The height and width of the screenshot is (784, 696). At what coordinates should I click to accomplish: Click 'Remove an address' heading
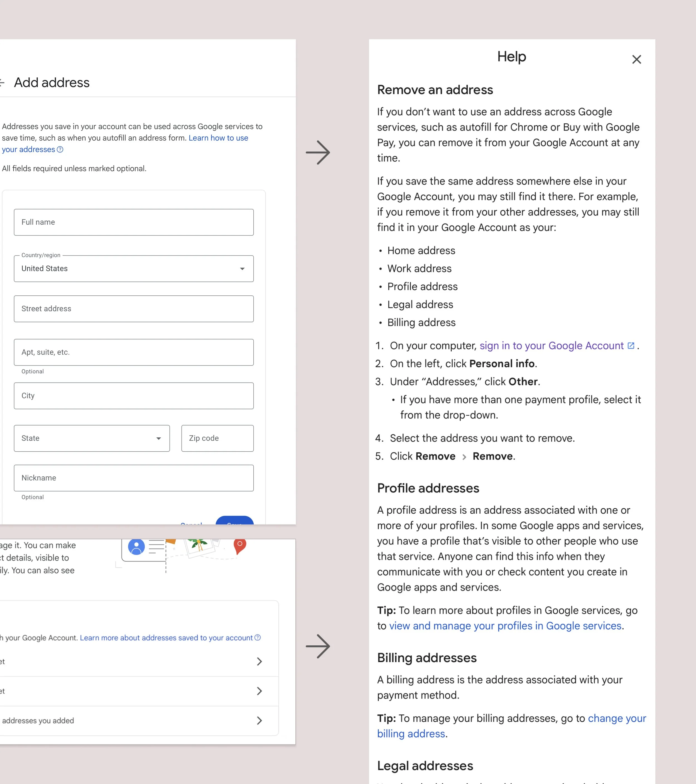coord(435,90)
